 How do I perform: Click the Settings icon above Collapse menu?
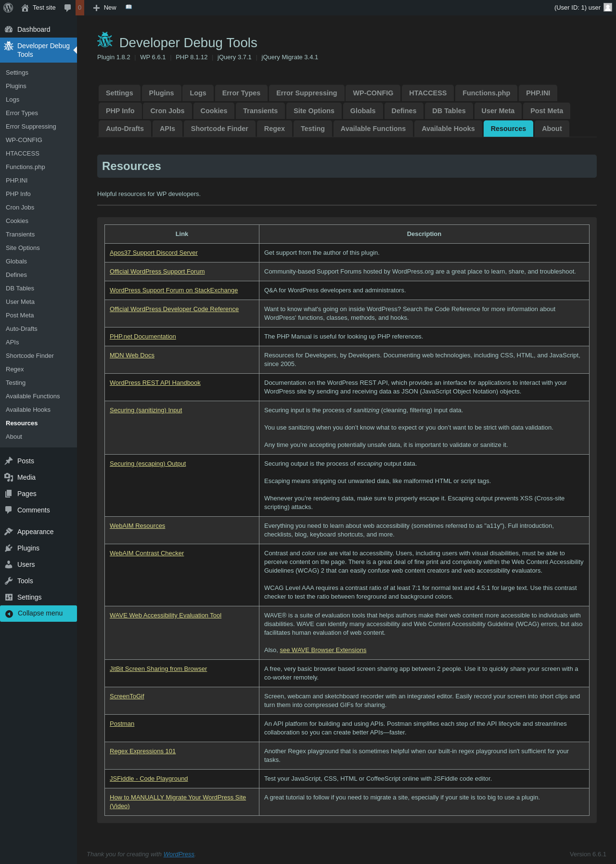9,597
